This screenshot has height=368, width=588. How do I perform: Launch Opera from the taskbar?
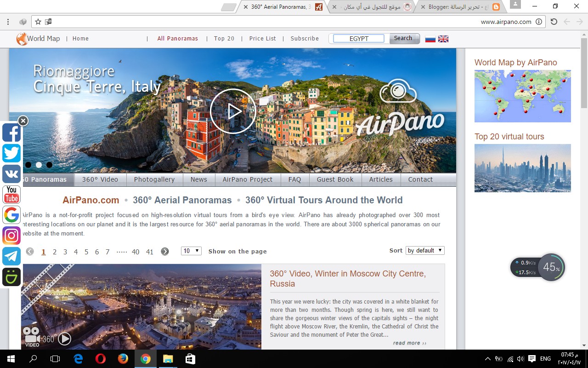[x=101, y=359]
